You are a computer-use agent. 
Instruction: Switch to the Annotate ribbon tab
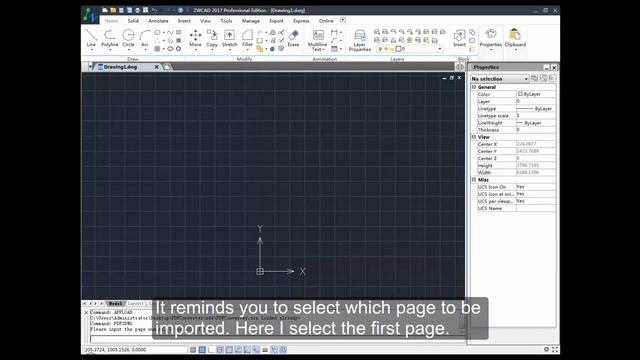pyautogui.click(x=158, y=21)
